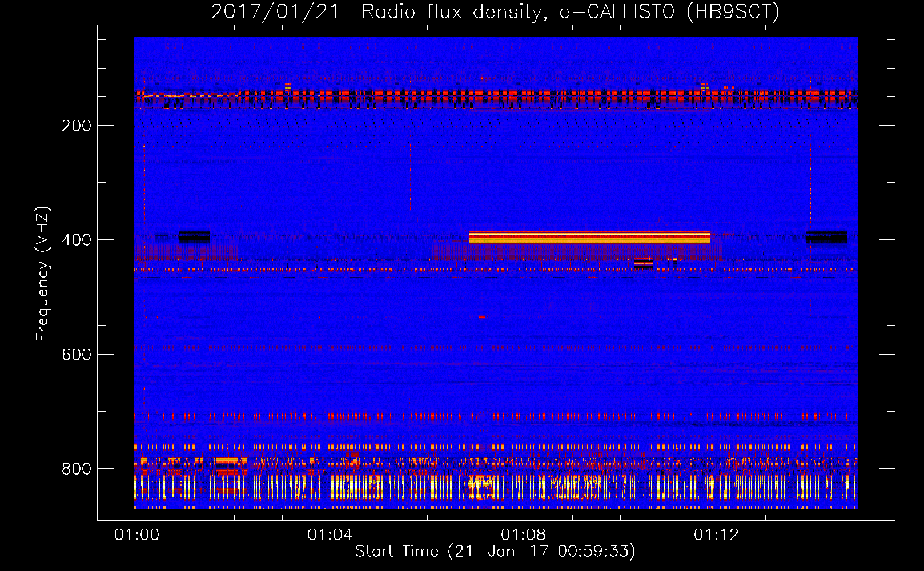Click the long bright yellow-red band near 400 MHz
This screenshot has height=571, width=924.
point(589,237)
